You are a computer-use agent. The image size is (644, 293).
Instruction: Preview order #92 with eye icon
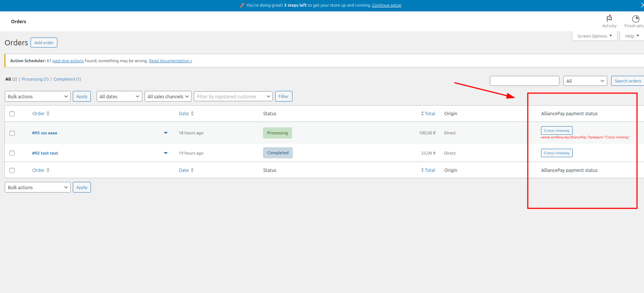(166, 153)
